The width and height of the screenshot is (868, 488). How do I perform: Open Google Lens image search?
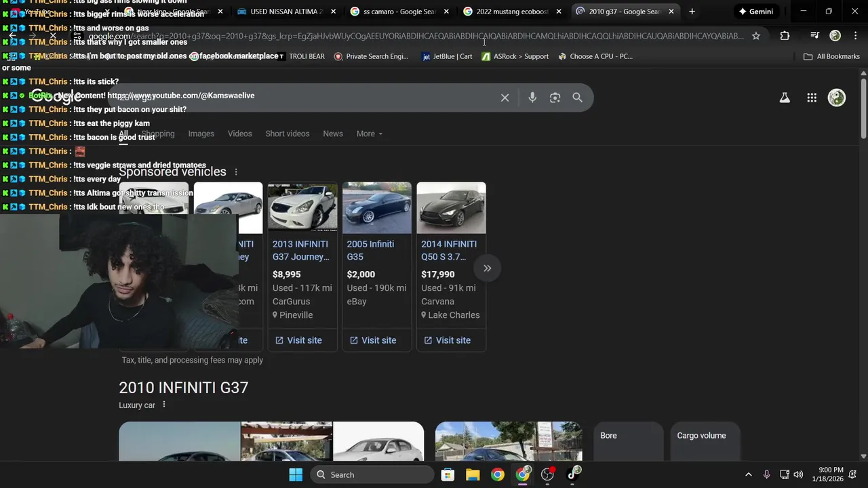(555, 98)
